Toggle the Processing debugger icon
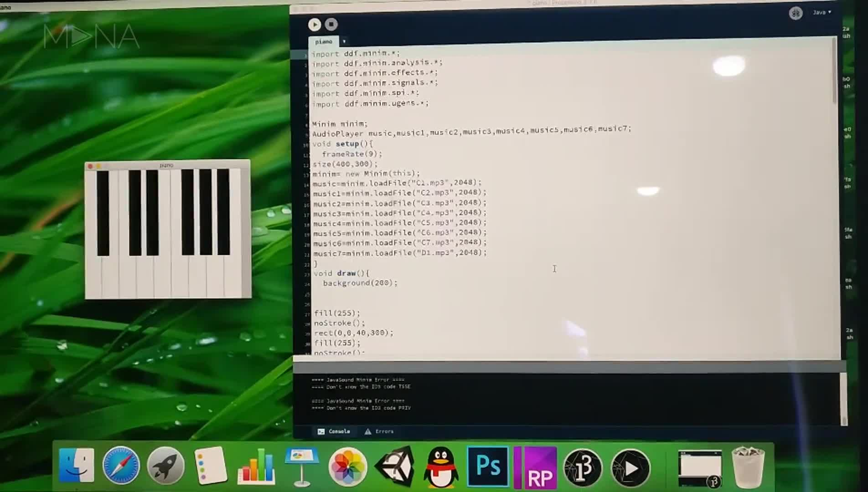Image resolution: width=868 pixels, height=492 pixels. pyautogui.click(x=796, y=13)
